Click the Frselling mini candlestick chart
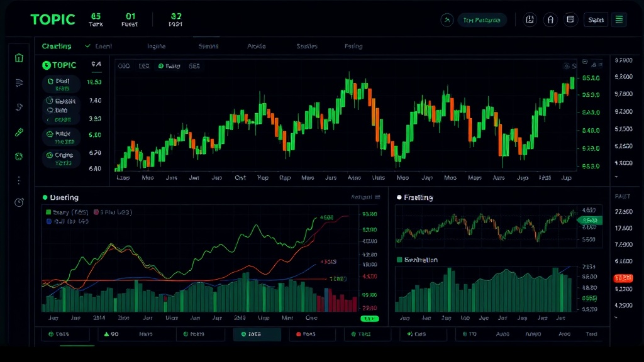Image resolution: width=644 pixels, height=362 pixels. tap(487, 226)
